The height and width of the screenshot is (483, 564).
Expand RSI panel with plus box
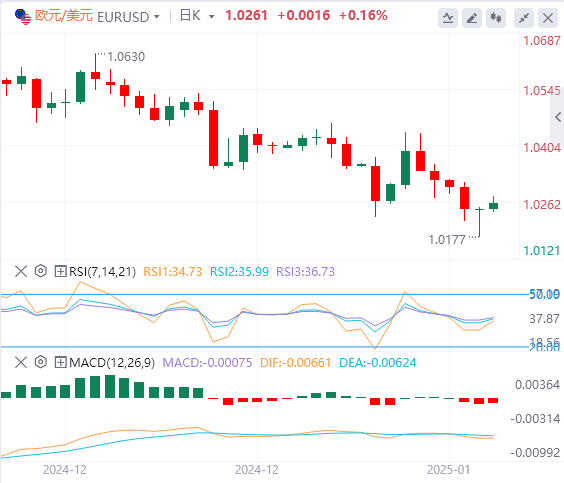click(60, 271)
